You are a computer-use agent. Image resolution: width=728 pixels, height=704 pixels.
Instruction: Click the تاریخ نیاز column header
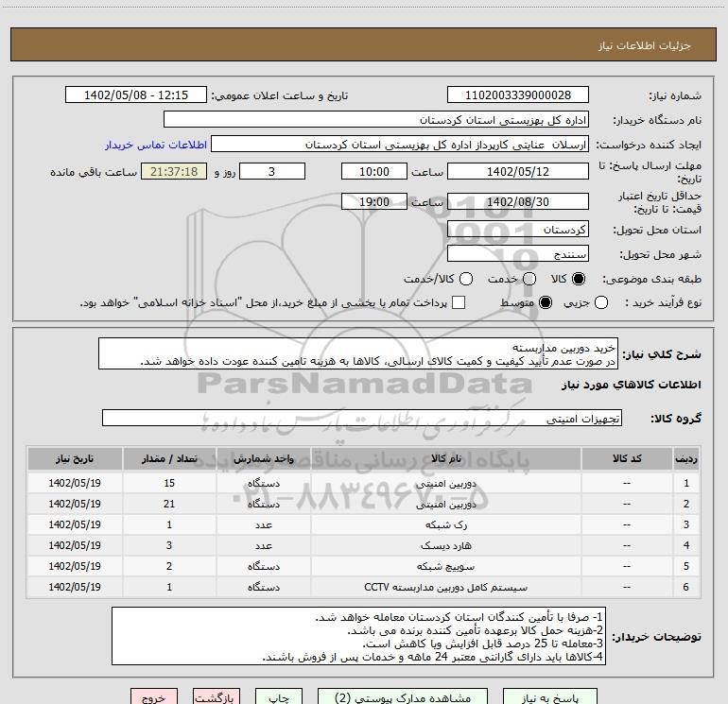pyautogui.click(x=75, y=458)
